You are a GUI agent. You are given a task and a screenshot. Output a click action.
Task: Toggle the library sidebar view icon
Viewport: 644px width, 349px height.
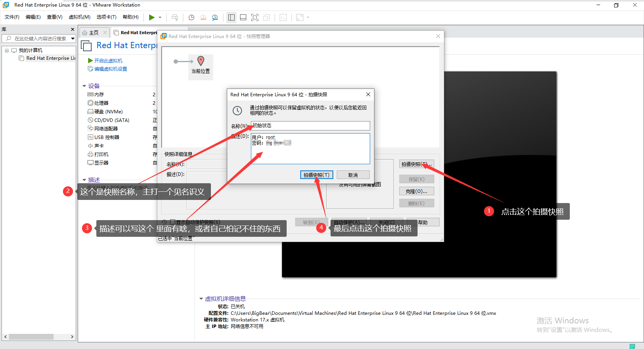pos(231,17)
